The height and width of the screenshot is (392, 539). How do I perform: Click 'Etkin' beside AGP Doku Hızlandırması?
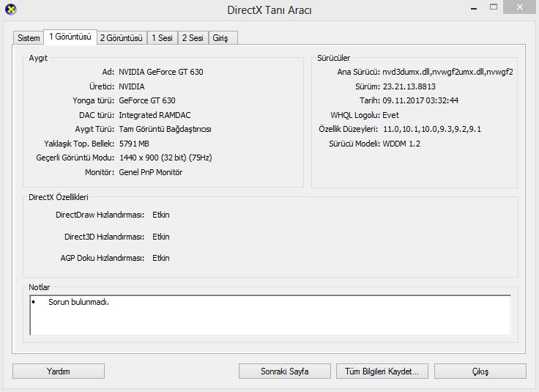point(161,258)
